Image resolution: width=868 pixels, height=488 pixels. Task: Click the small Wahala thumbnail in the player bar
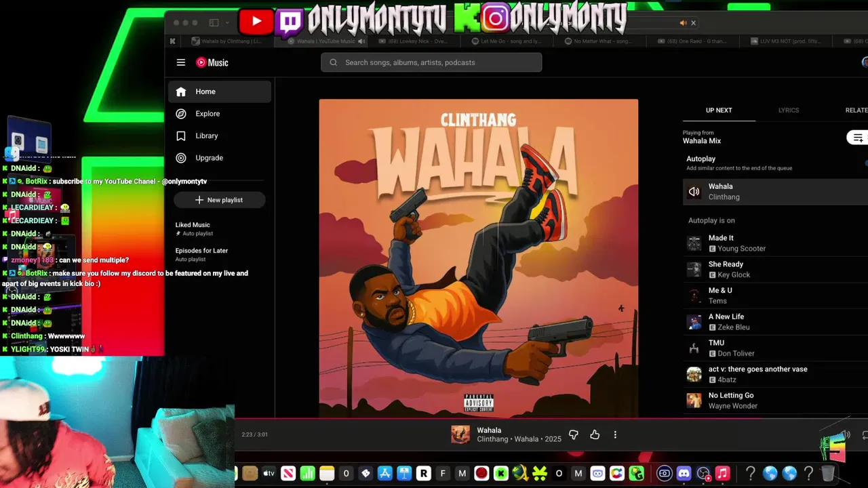[460, 434]
